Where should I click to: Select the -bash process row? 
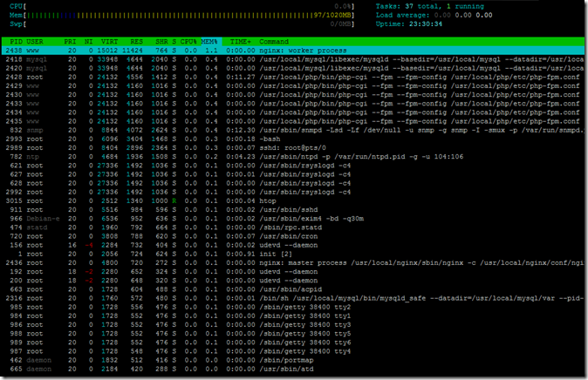click(x=293, y=139)
